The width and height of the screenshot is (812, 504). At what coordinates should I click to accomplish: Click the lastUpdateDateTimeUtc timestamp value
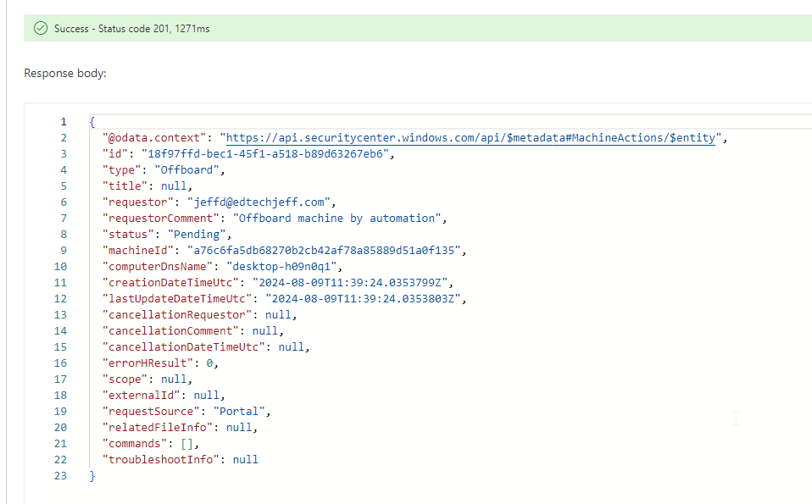tap(364, 298)
